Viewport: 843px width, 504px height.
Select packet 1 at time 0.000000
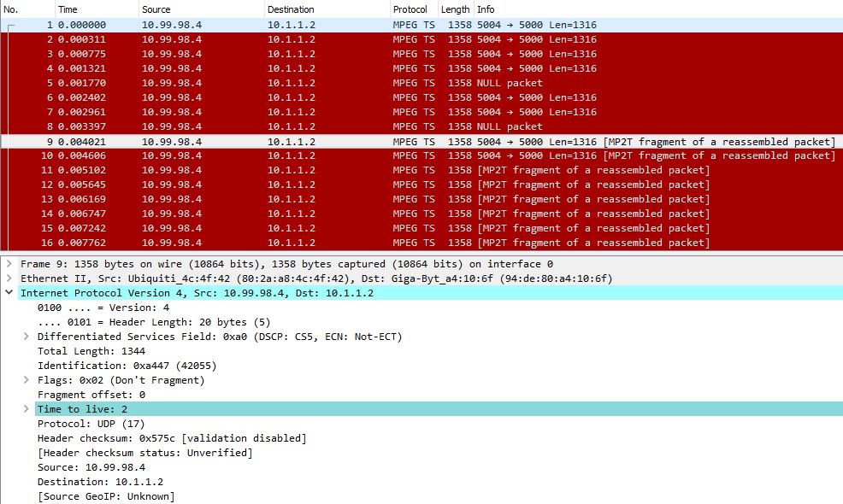point(421,25)
